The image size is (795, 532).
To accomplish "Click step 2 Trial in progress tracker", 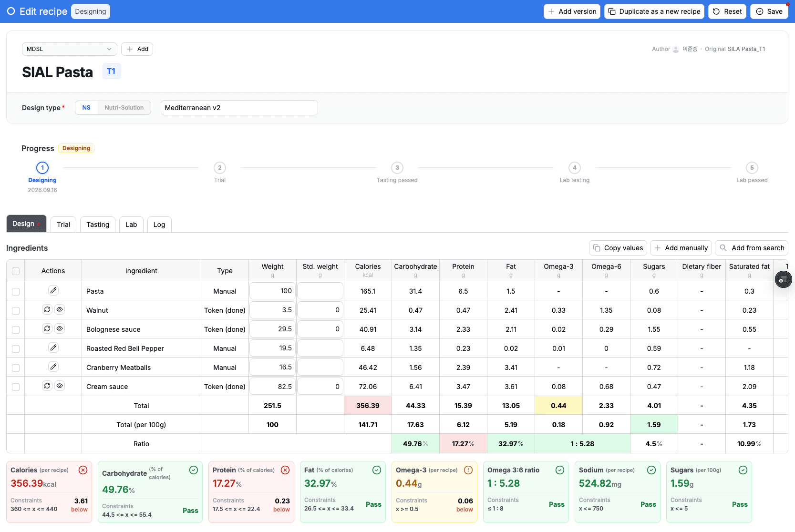I will (220, 173).
